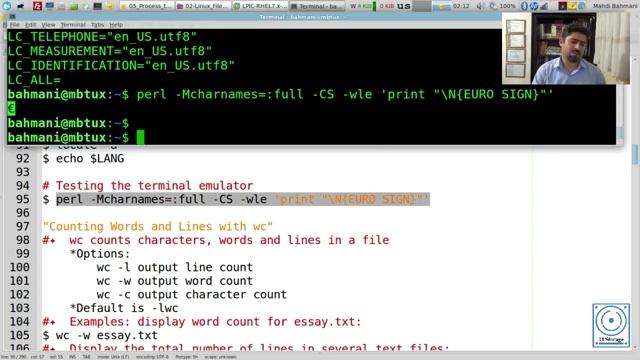Click the yellow launcher icon in the panel
Screen dimensions: 640x360
[109, 6]
